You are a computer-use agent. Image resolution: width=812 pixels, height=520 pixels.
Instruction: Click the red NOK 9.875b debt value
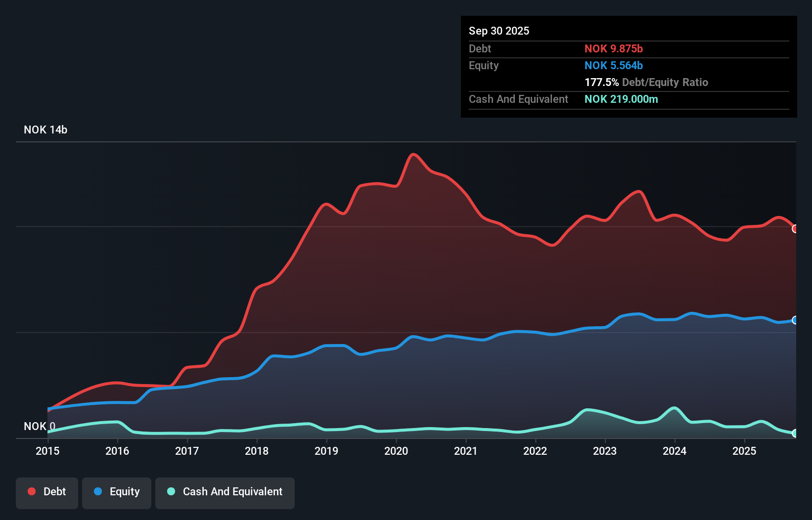pos(614,48)
